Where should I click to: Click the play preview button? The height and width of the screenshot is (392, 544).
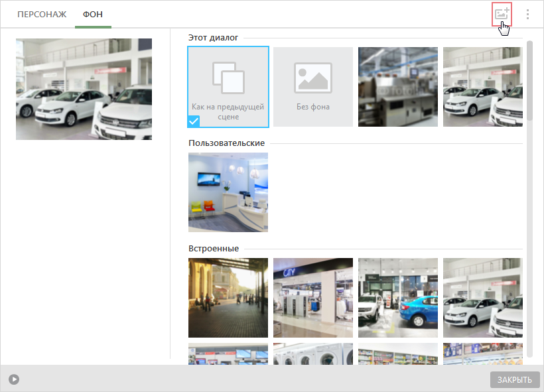click(14, 379)
